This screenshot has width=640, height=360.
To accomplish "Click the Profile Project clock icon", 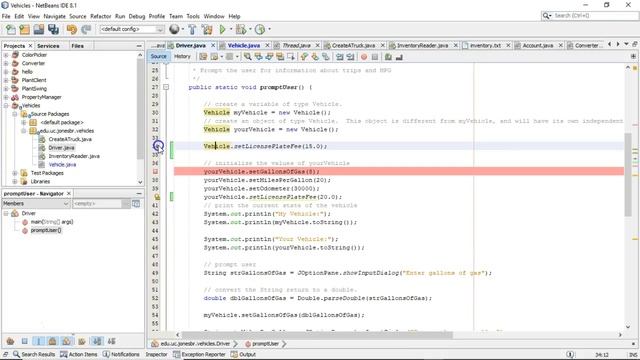I will 260,29.
